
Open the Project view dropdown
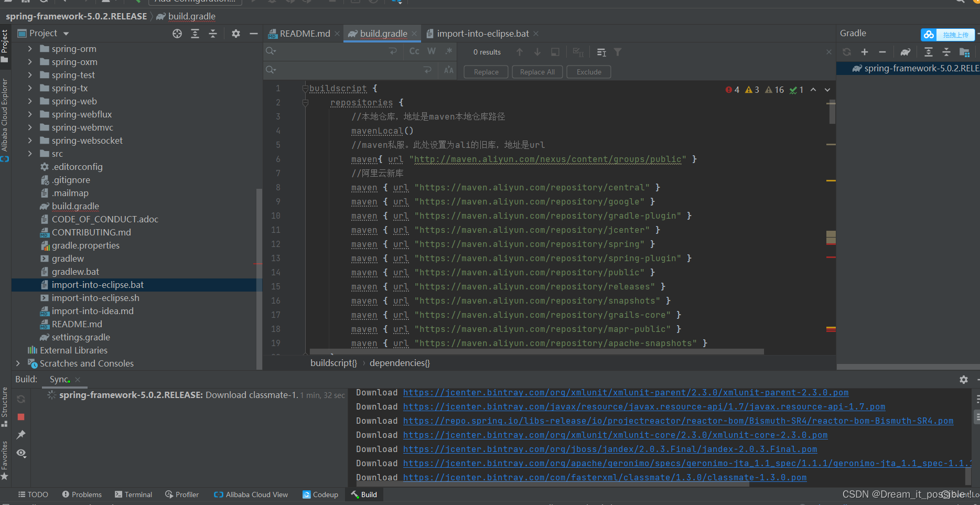tap(66, 33)
